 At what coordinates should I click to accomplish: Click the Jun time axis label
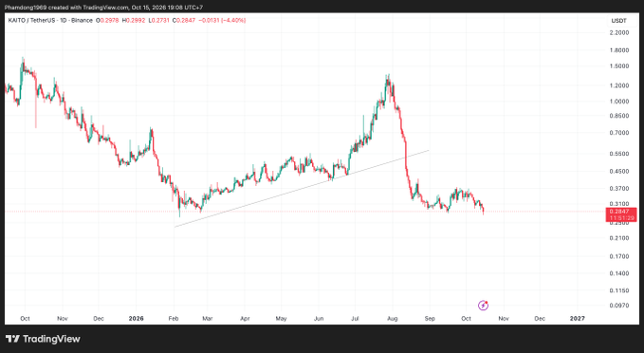pos(319,319)
